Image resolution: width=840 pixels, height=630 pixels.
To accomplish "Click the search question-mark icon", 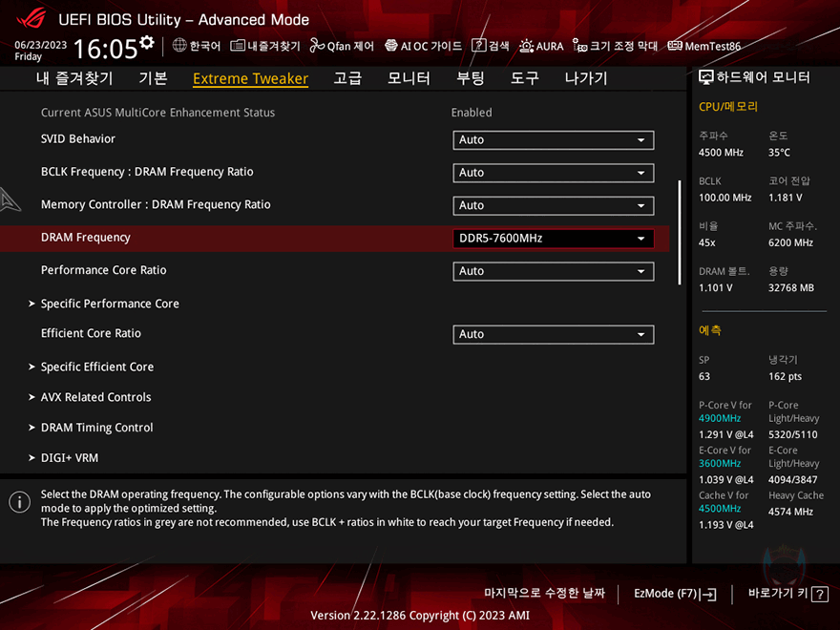I will pyautogui.click(x=478, y=46).
